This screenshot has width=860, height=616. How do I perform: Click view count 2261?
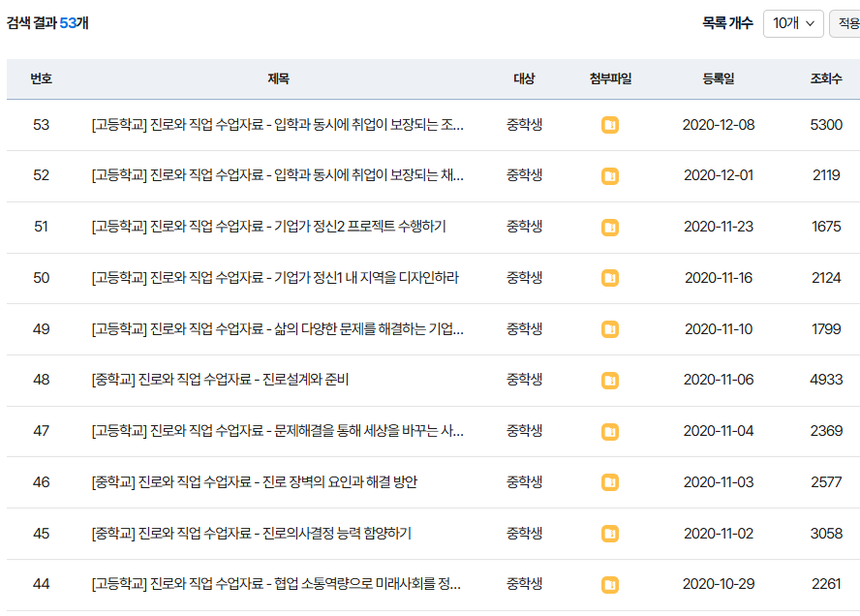click(x=826, y=584)
